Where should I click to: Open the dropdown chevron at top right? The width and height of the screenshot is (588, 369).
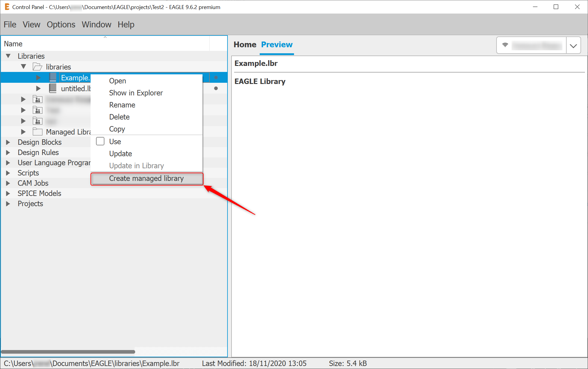(574, 45)
